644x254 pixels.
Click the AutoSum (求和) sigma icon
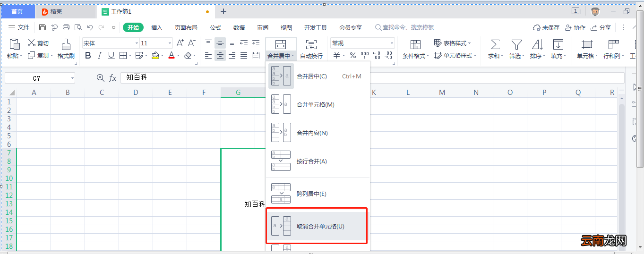point(495,44)
